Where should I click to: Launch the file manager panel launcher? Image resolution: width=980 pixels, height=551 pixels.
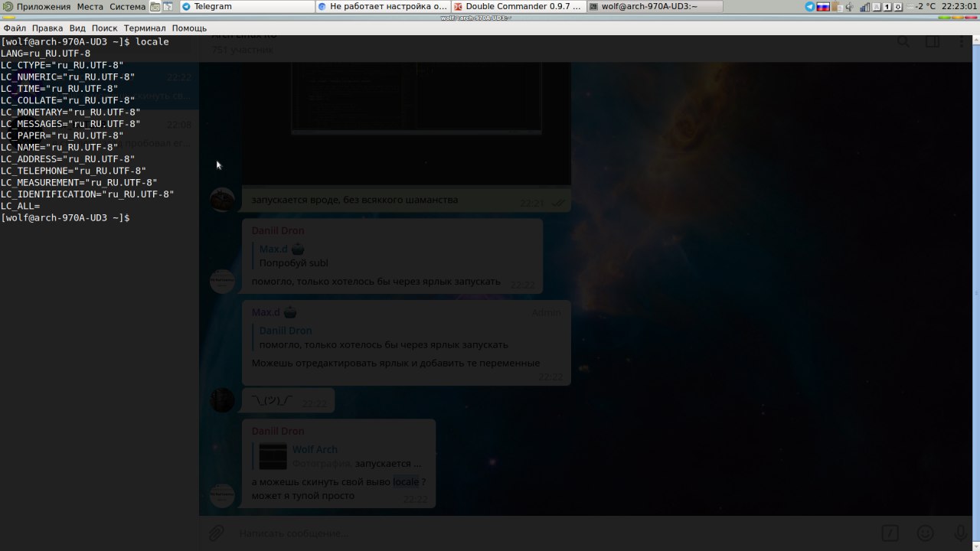coord(155,6)
